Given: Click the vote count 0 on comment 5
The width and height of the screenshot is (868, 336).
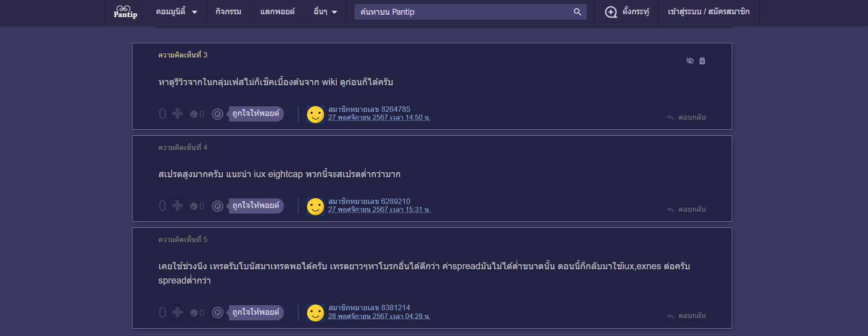Looking at the screenshot, I should click(x=162, y=313).
